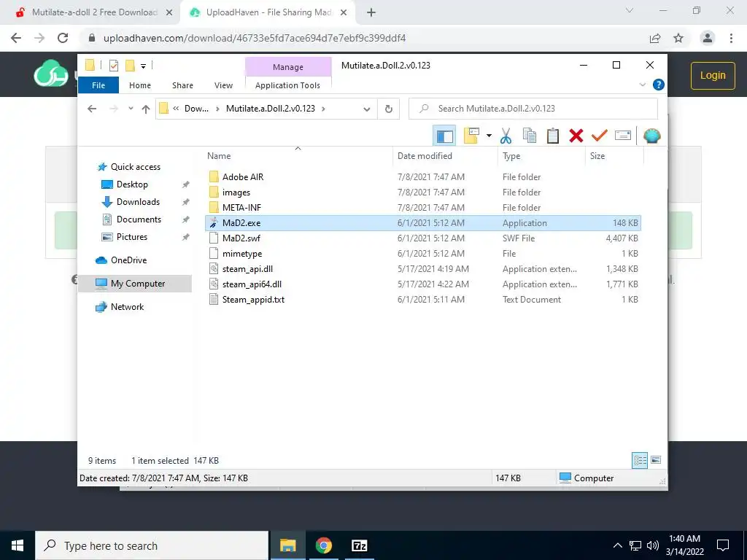
Task: Select the Adobe AIR folder
Action: pyautogui.click(x=242, y=176)
